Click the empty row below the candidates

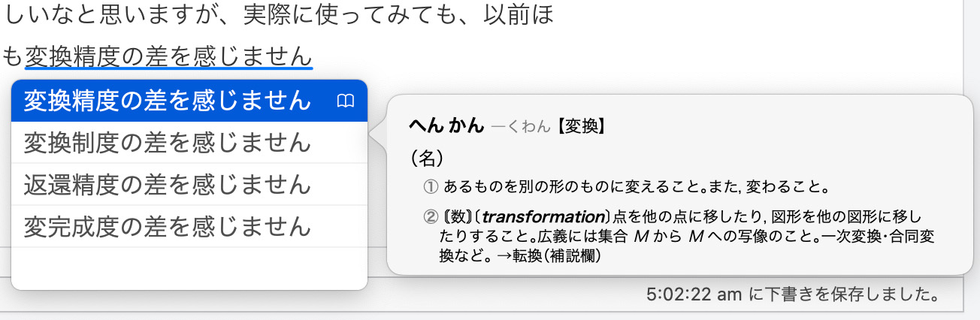pyautogui.click(x=189, y=268)
